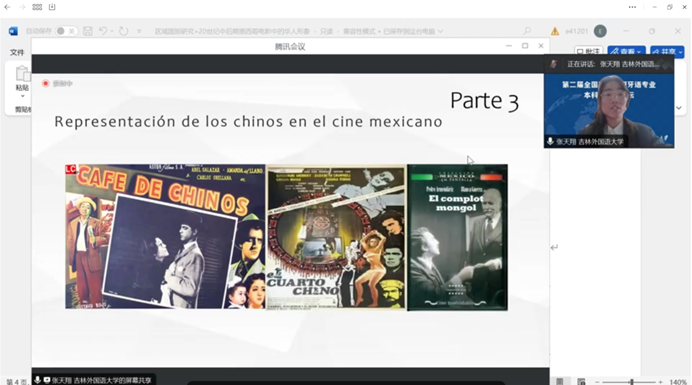The image size is (692, 385).
Task: Click the Word app icon
Action: click(13, 31)
